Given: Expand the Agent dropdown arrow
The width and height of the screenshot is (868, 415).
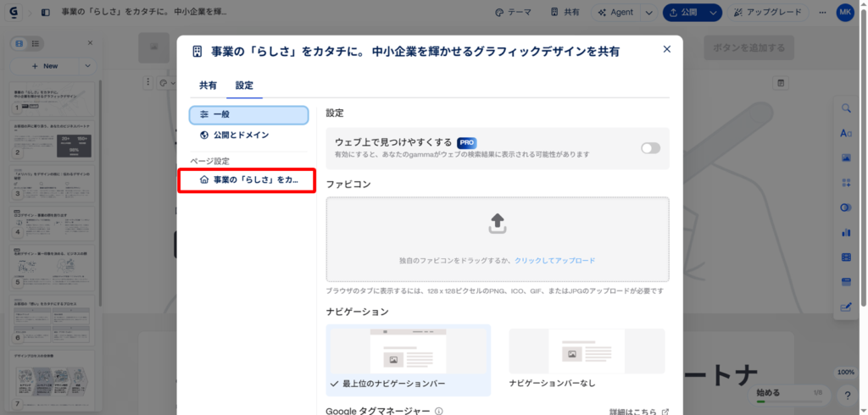Looking at the screenshot, I should coord(648,13).
